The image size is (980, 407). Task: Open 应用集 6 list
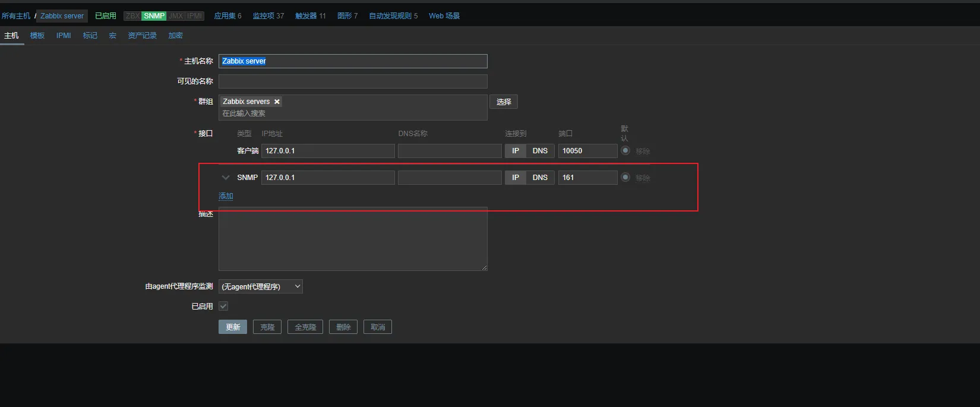[227, 16]
